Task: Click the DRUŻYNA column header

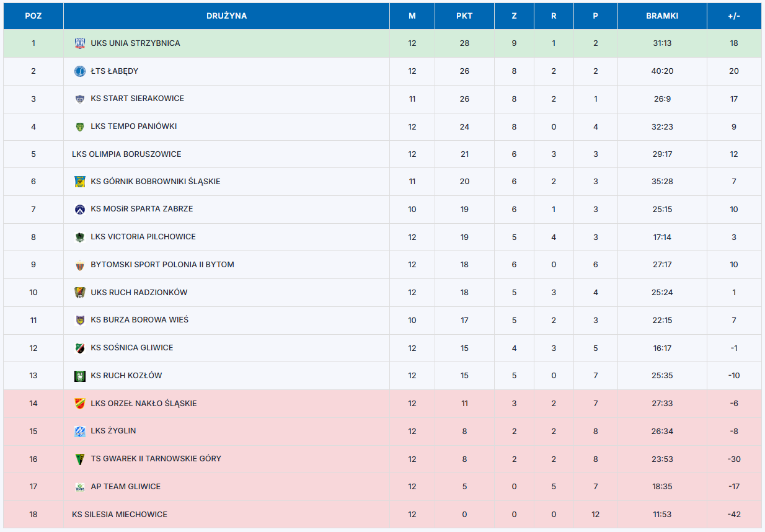Action: [226, 16]
